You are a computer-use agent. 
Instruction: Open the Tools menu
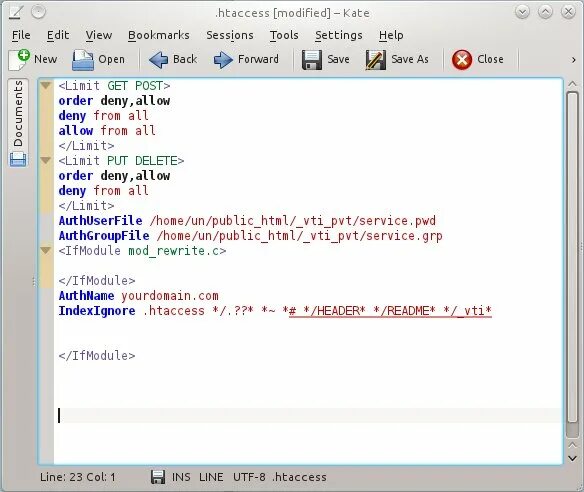[x=284, y=35]
